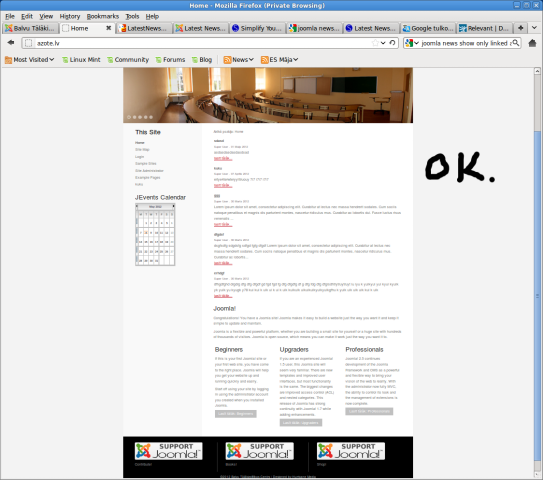The width and height of the screenshot is (543, 480).
Task: Open the search engine selector dropdown
Action: click(412, 43)
